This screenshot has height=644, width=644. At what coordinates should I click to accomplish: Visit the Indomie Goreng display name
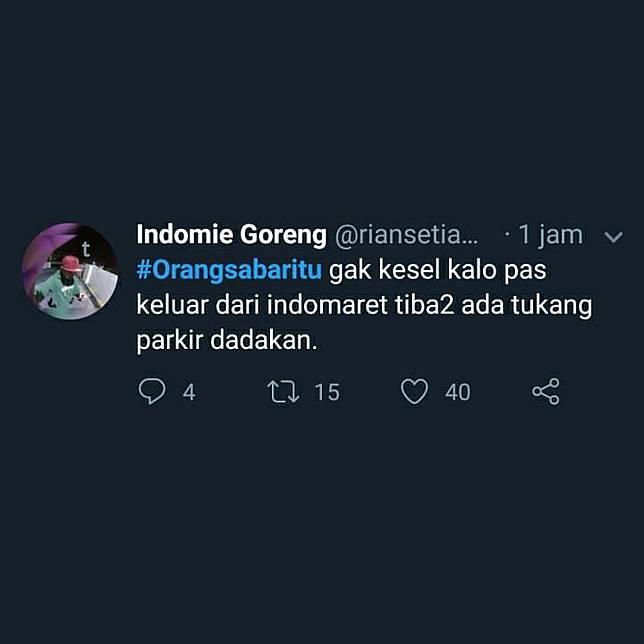pyautogui.click(x=232, y=235)
